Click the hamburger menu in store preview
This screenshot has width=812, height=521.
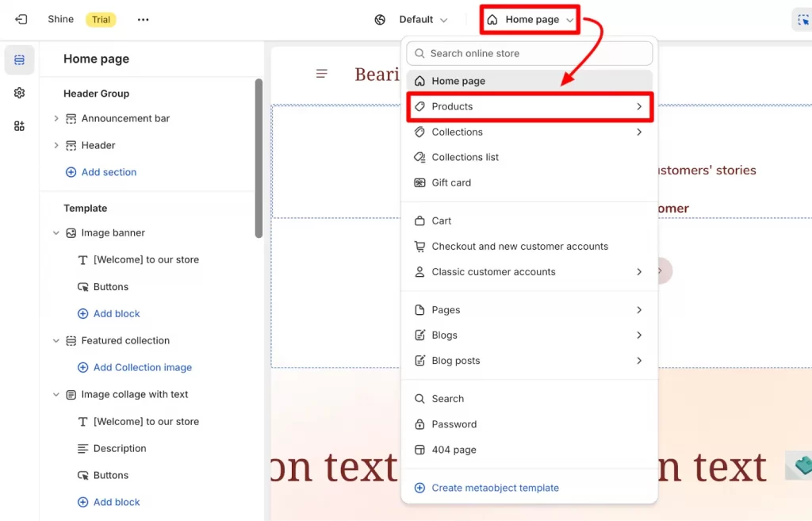(x=321, y=73)
